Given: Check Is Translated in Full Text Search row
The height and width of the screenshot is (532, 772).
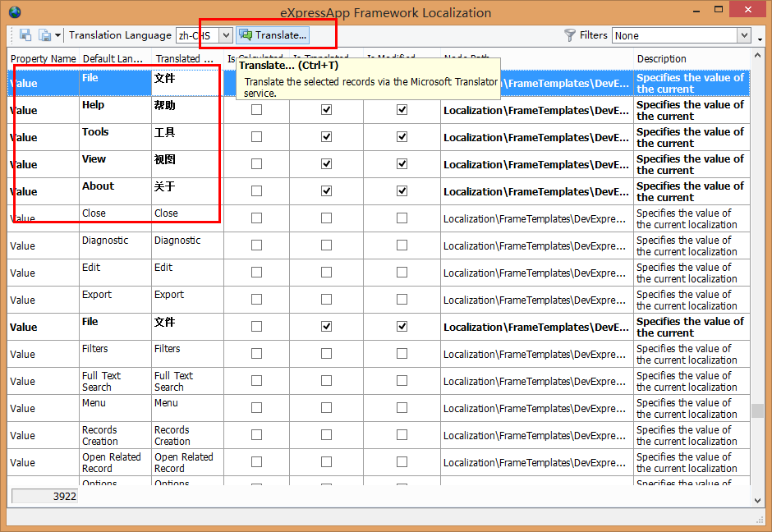Looking at the screenshot, I should tap(326, 380).
